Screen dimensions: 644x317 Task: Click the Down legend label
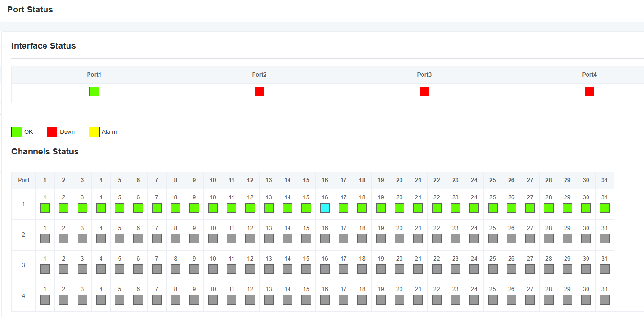(67, 132)
